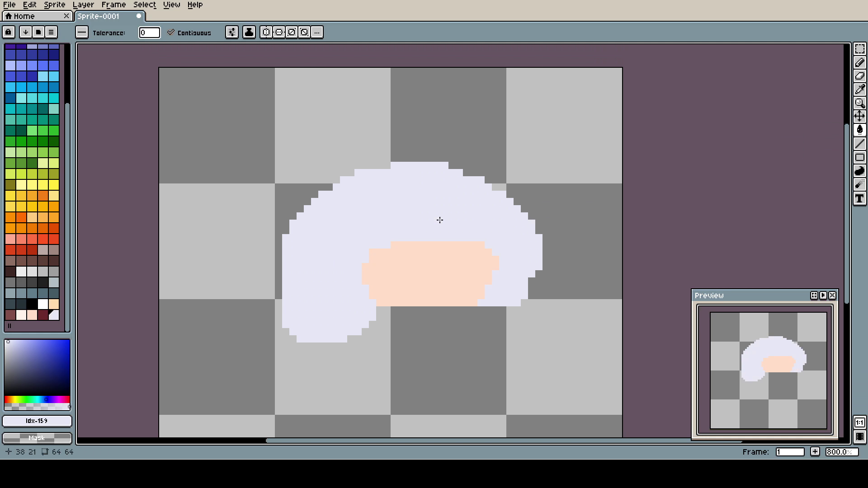
Task: Pick the peach palette swatch beside white
Action: coord(54,304)
